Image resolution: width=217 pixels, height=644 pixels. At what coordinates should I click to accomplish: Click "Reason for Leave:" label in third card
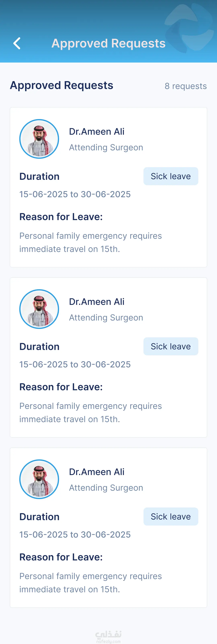(x=61, y=557)
